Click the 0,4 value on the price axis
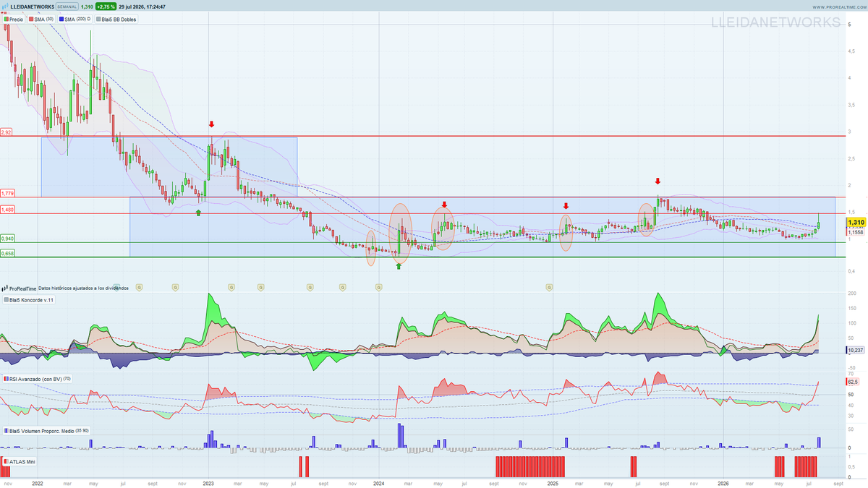 point(851,270)
